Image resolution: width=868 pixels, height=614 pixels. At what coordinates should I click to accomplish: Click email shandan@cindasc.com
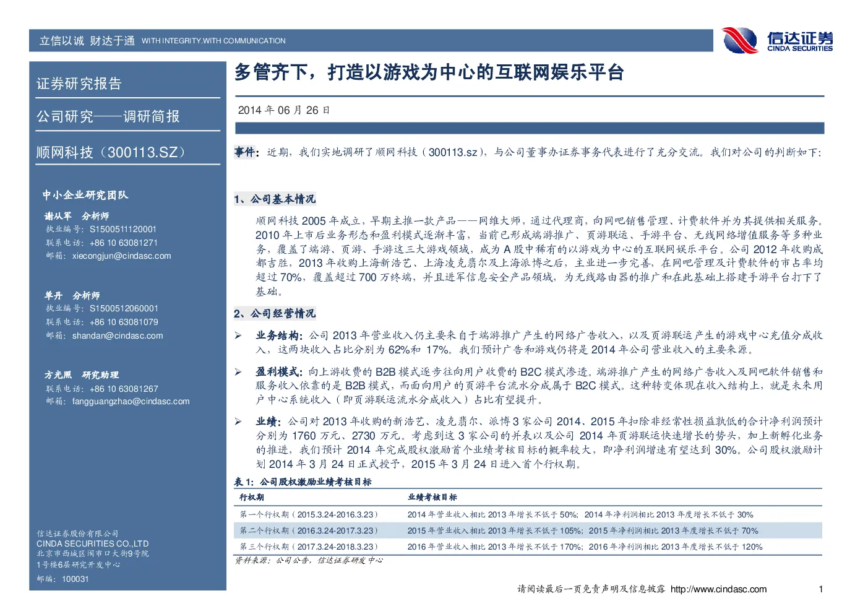(x=118, y=335)
